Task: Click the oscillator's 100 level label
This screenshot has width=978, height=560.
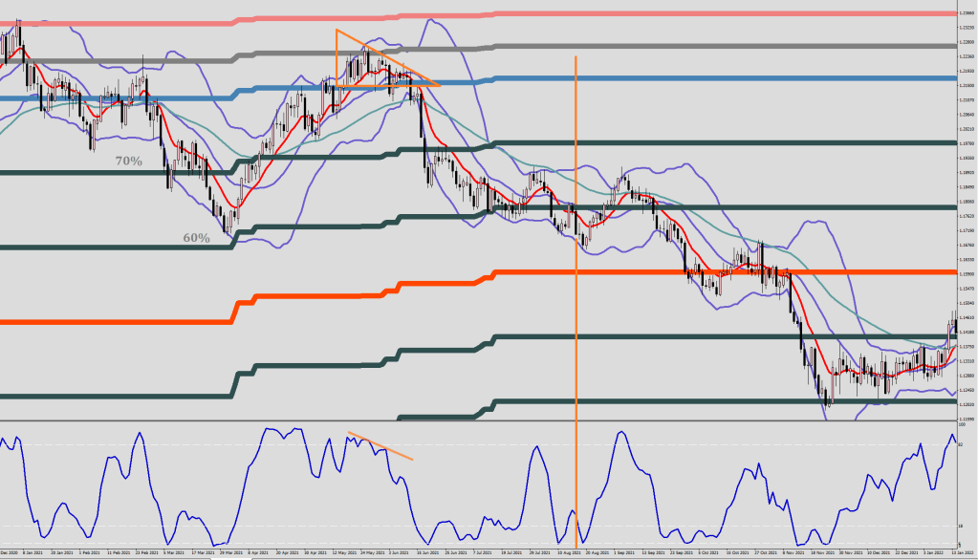Action: 962,426
